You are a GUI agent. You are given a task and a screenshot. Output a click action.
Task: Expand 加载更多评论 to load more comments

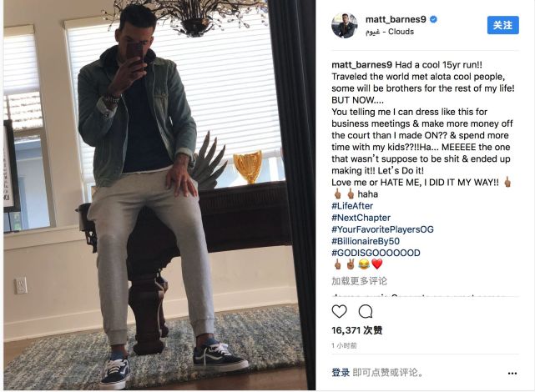click(x=359, y=281)
